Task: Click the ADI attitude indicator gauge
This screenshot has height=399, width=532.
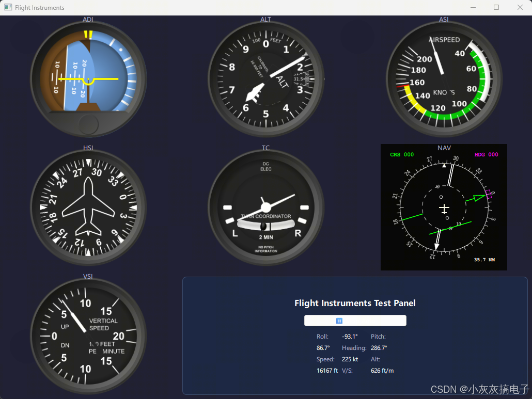Action: click(88, 79)
